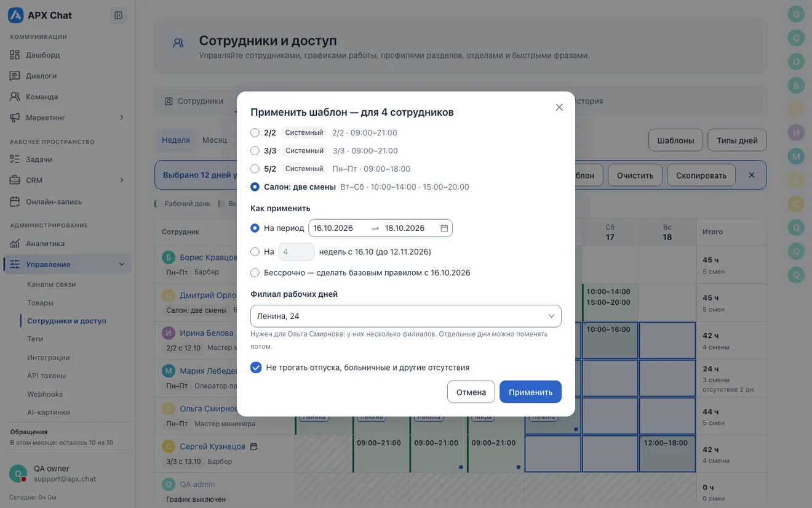Select Салон: две смены template

coord(255,187)
